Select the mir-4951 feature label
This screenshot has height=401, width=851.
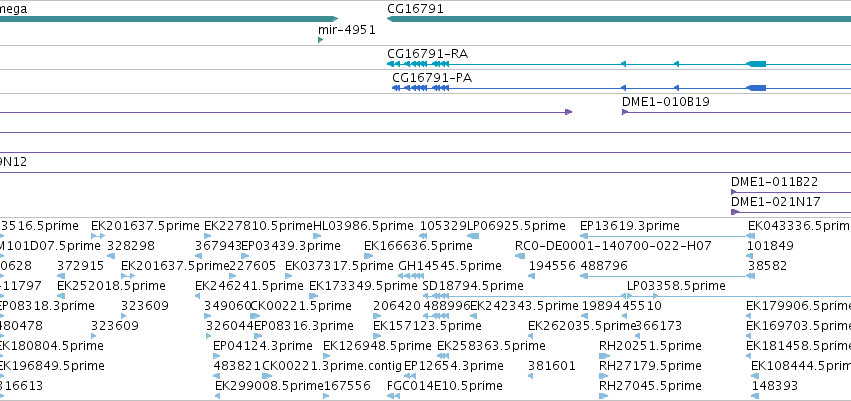click(x=347, y=30)
